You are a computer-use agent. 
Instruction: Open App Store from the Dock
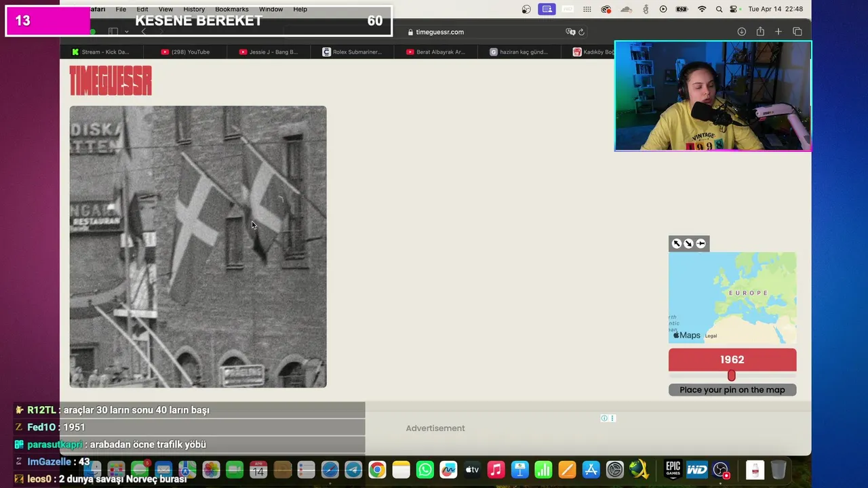tap(591, 470)
